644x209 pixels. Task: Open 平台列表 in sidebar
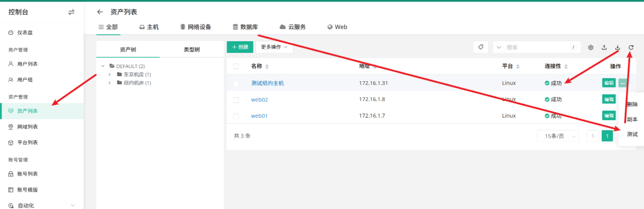pos(23,143)
